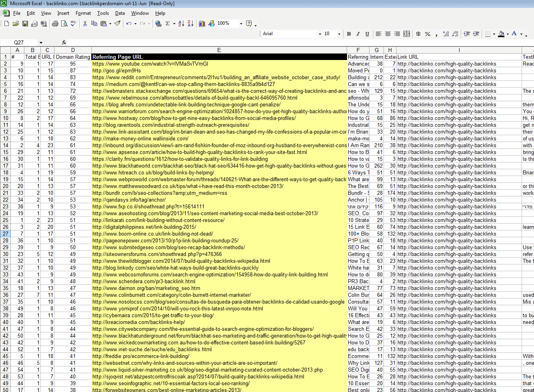This screenshot has width=534, height=392.
Task: Open the Paste options dropdown arrow
Action: pos(110,24)
